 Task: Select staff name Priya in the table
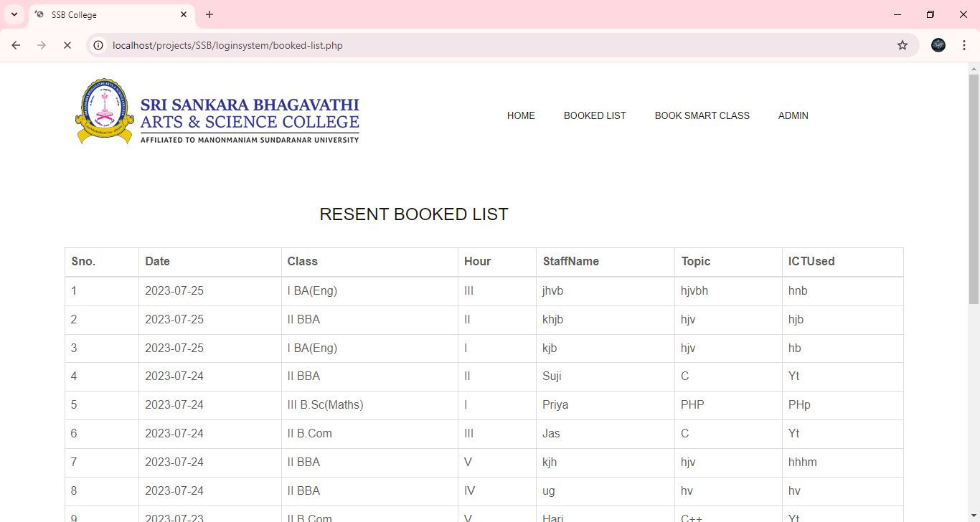(x=555, y=404)
